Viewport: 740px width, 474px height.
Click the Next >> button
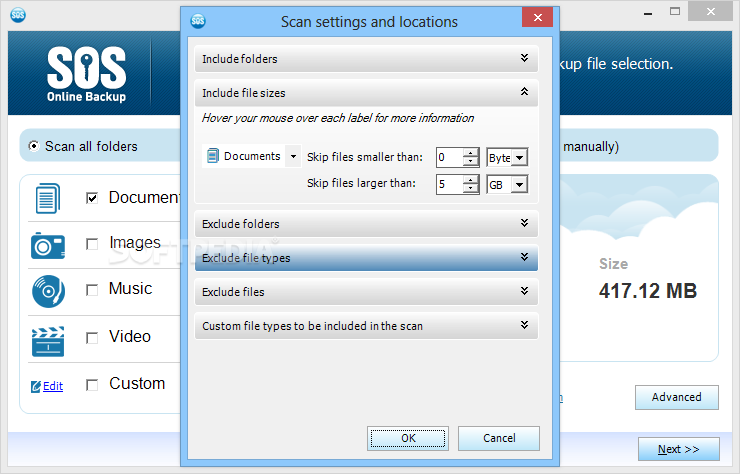[x=679, y=449]
